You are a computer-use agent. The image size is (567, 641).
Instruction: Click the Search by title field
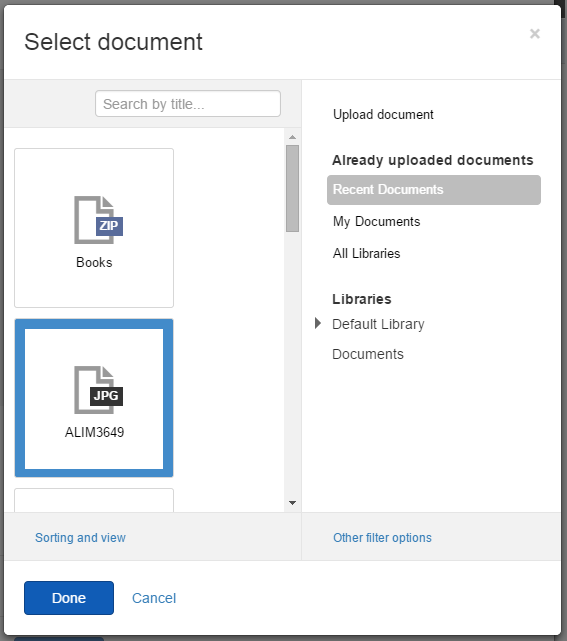tap(188, 104)
